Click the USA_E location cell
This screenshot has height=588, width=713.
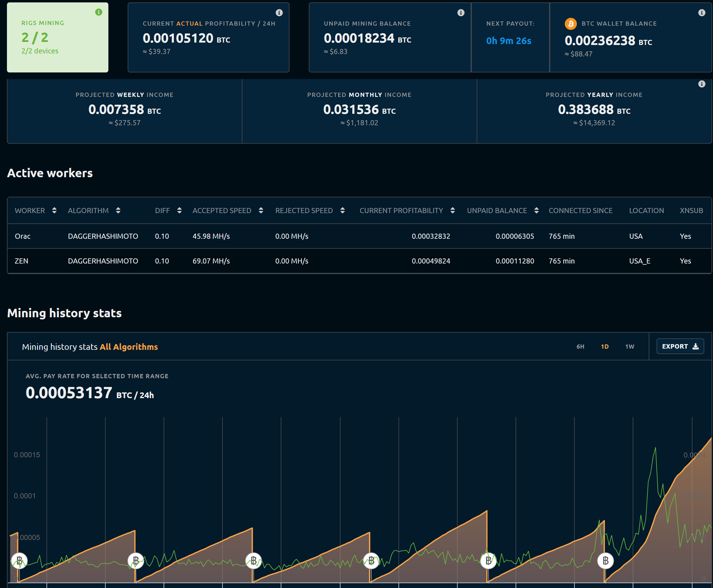pyautogui.click(x=640, y=261)
